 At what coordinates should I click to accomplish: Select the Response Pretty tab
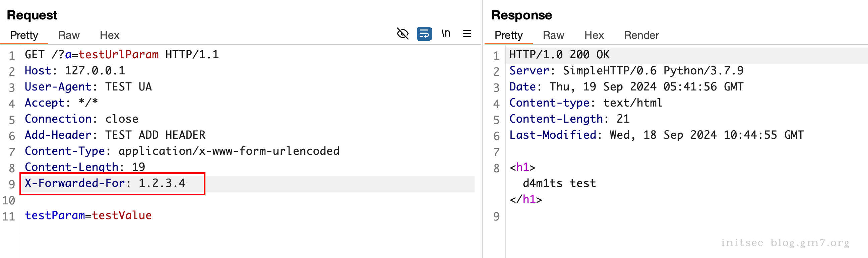click(508, 36)
